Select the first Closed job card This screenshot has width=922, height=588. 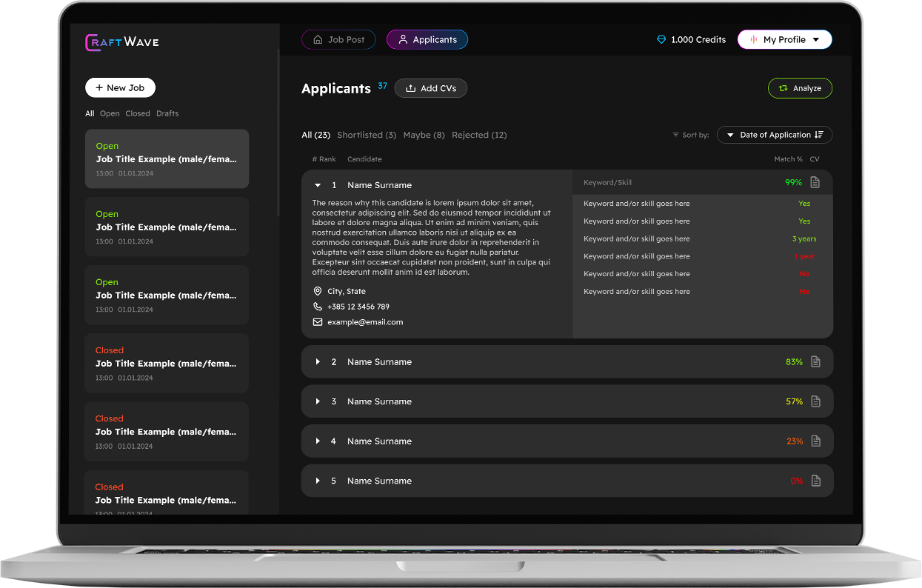[x=167, y=363]
